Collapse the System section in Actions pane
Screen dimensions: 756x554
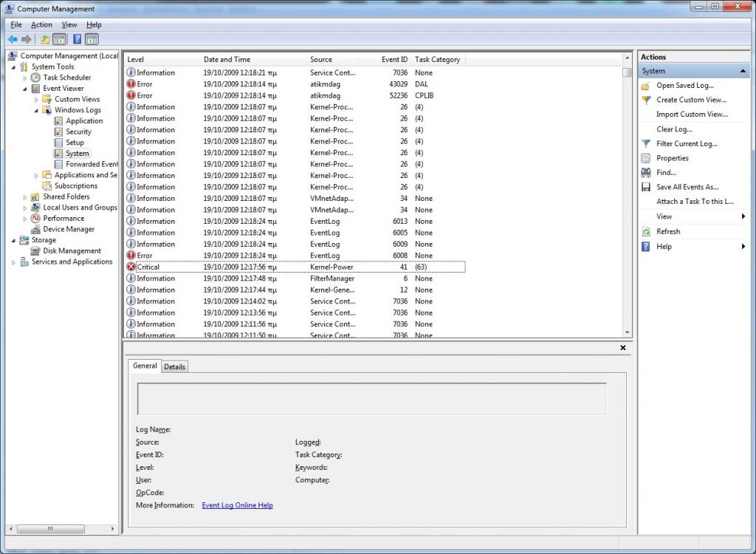[743, 72]
